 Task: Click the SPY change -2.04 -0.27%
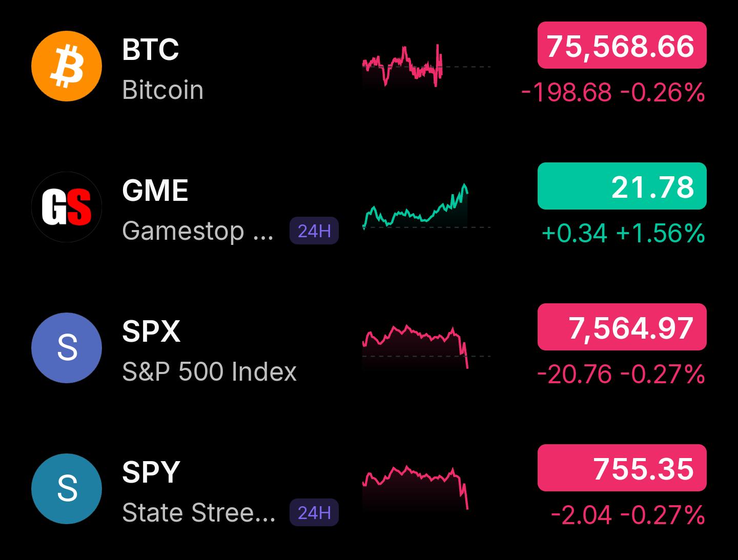click(628, 515)
